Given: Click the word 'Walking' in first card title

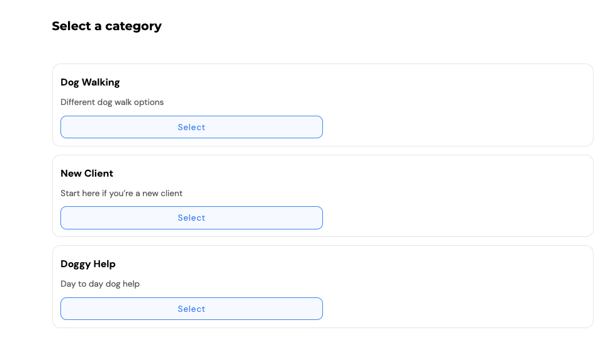Looking at the screenshot, I should pos(101,82).
